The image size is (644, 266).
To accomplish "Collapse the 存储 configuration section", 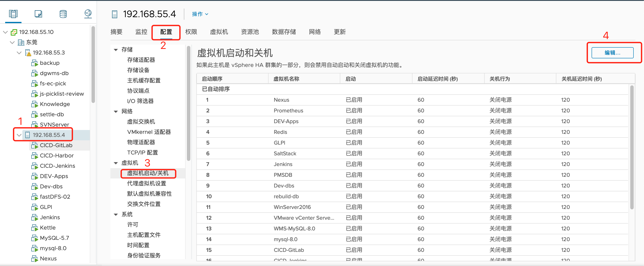I will [x=116, y=50].
